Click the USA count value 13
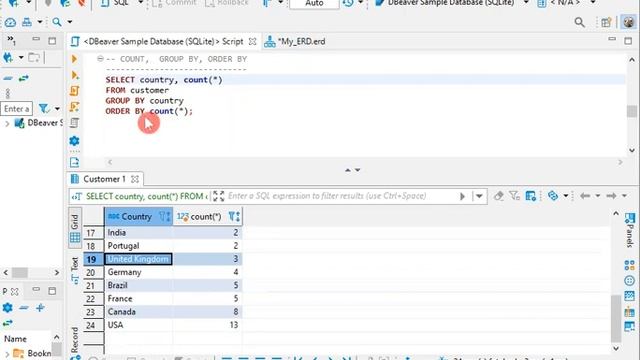Viewport: 640px width, 360px height. tap(207, 325)
